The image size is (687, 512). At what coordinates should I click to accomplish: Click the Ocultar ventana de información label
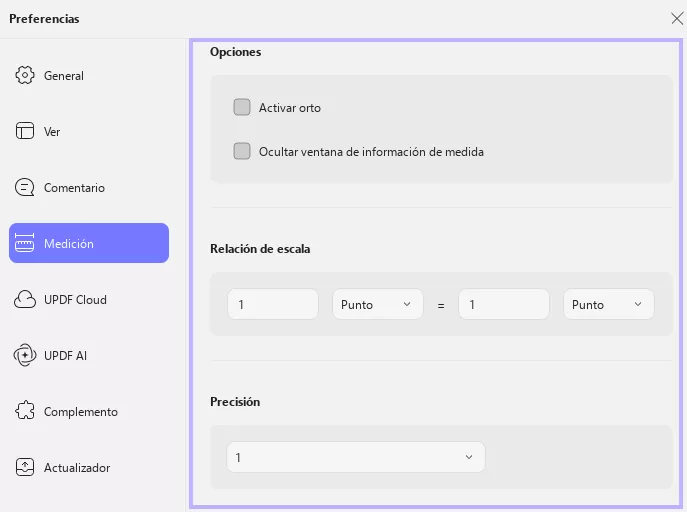point(371,152)
